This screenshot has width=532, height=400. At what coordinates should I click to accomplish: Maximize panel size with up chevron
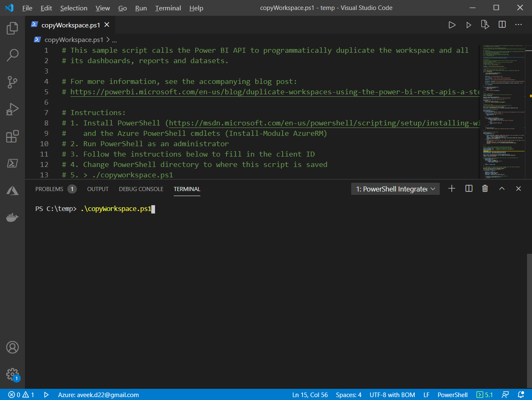[502, 189]
